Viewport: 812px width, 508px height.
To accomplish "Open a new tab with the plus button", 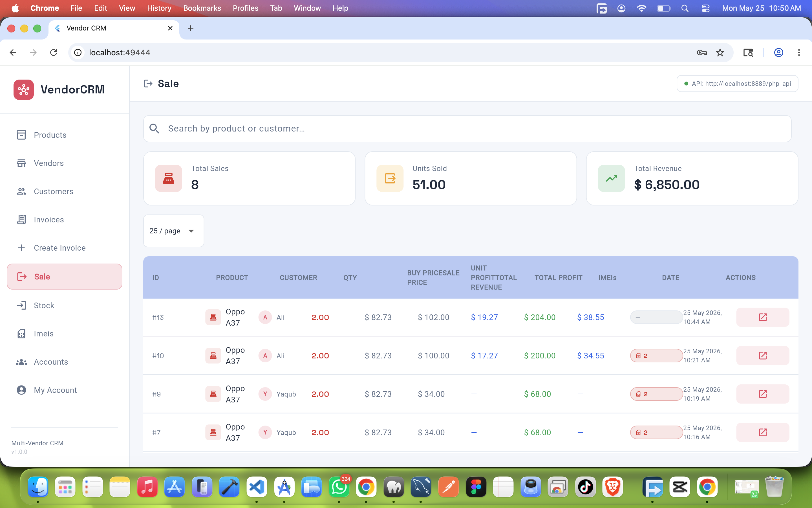I will tap(191, 28).
